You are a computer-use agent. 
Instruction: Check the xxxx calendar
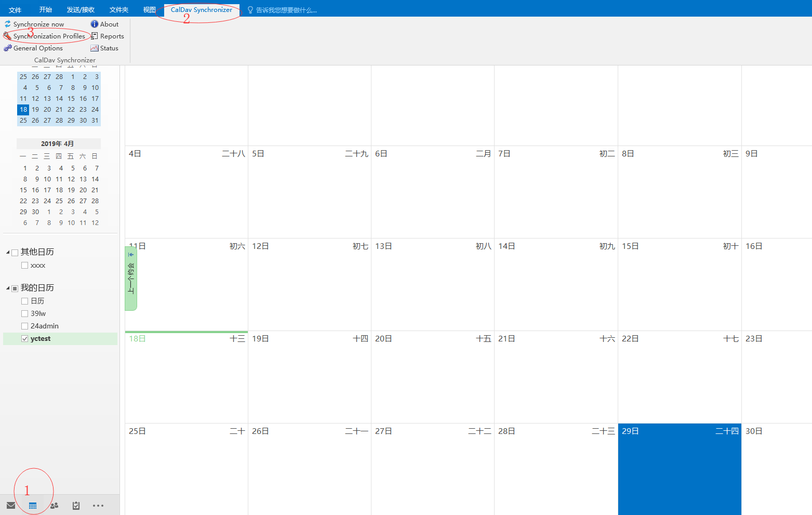[24, 265]
